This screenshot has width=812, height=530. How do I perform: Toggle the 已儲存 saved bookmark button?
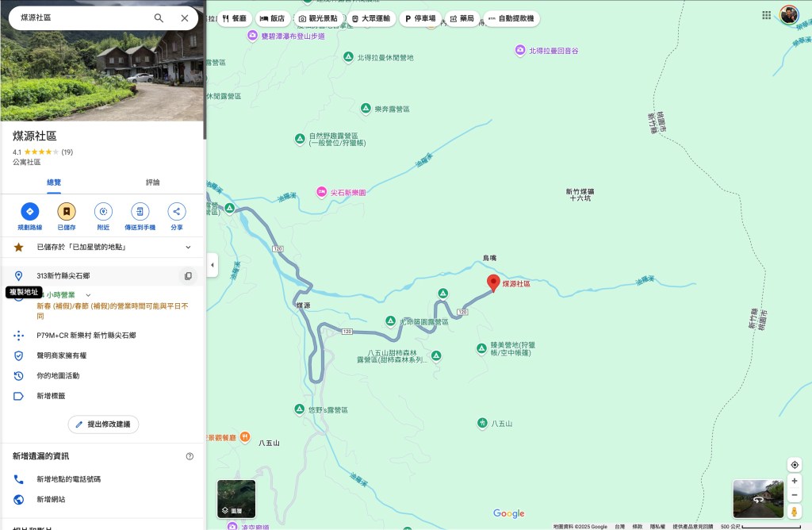click(67, 212)
